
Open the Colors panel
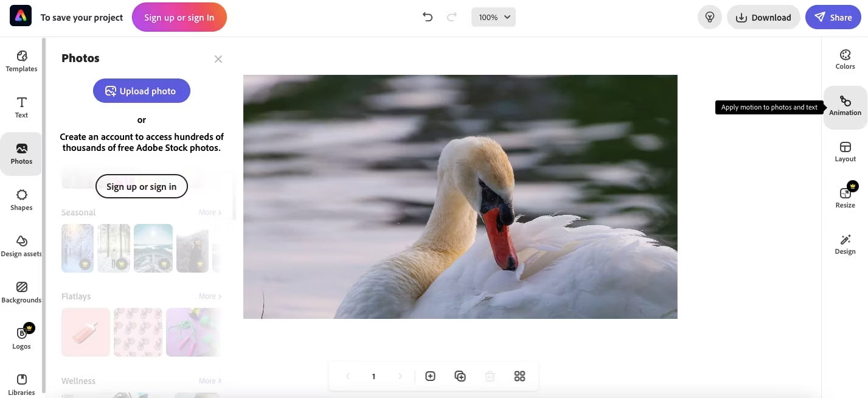pyautogui.click(x=845, y=58)
